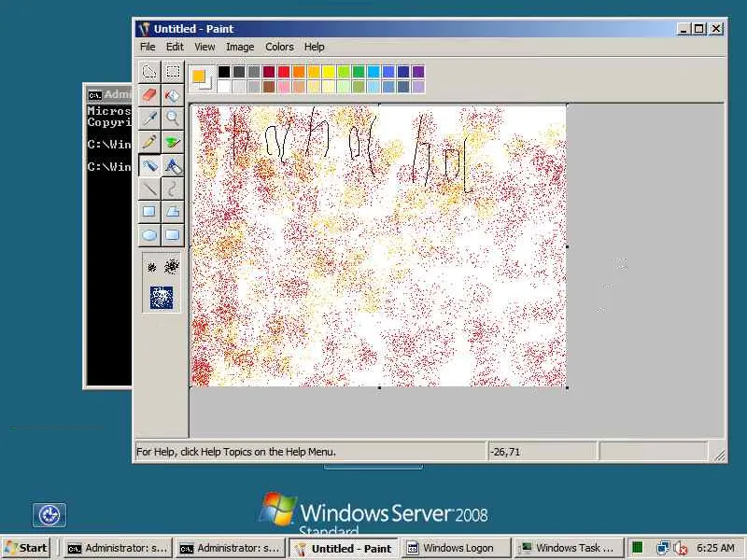Click the muted volume tray icon
The height and width of the screenshot is (560, 747).
tap(681, 548)
